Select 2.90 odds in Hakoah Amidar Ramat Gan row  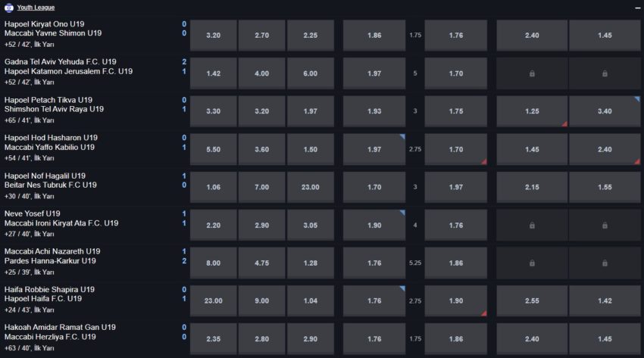pyautogui.click(x=310, y=338)
